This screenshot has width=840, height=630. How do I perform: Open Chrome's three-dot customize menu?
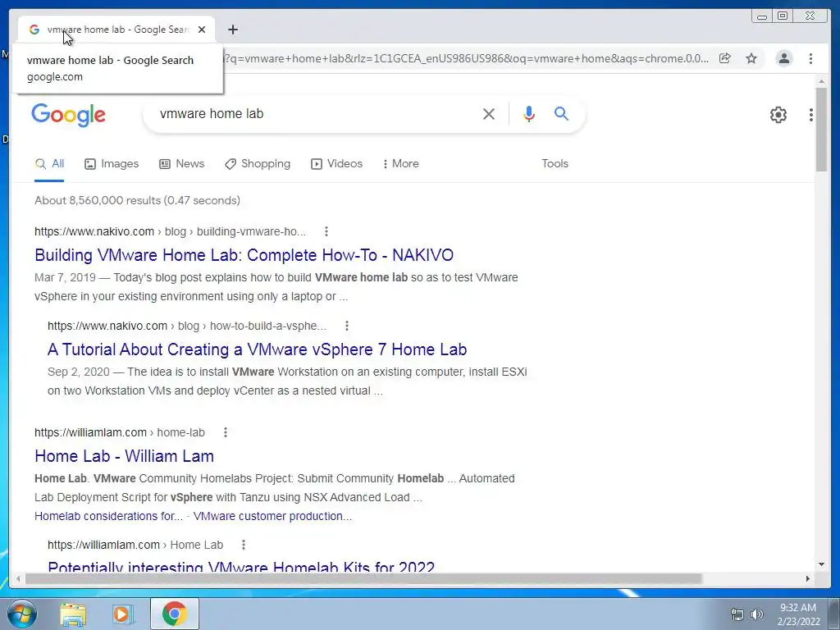(x=810, y=58)
